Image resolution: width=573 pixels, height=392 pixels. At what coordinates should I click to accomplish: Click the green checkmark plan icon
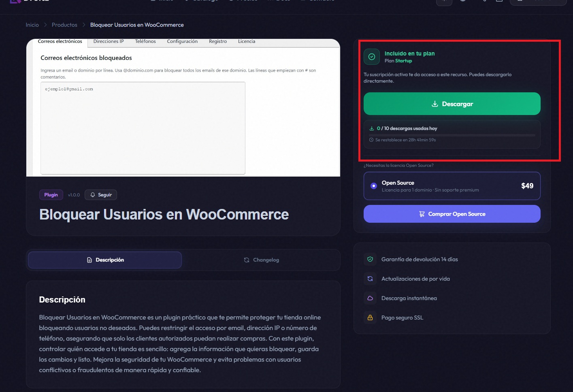pos(371,57)
